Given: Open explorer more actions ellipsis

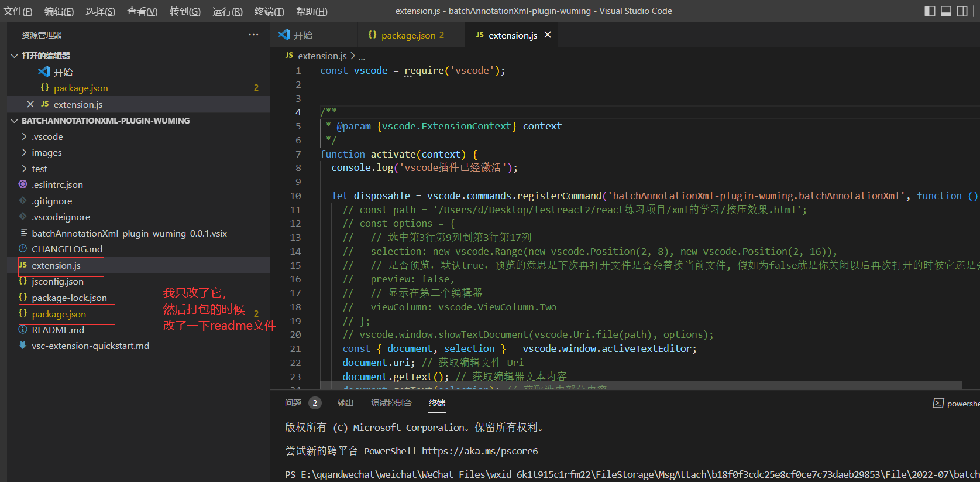Looking at the screenshot, I should (x=253, y=35).
